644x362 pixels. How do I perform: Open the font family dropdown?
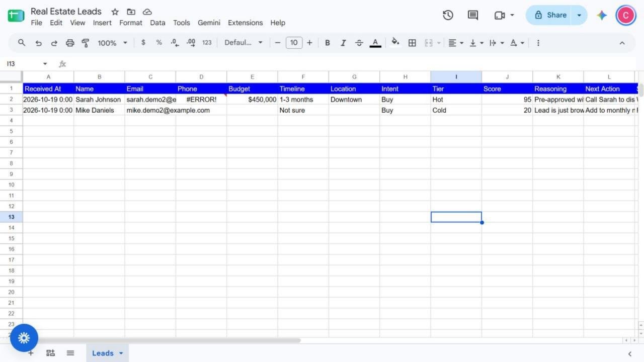[244, 43]
